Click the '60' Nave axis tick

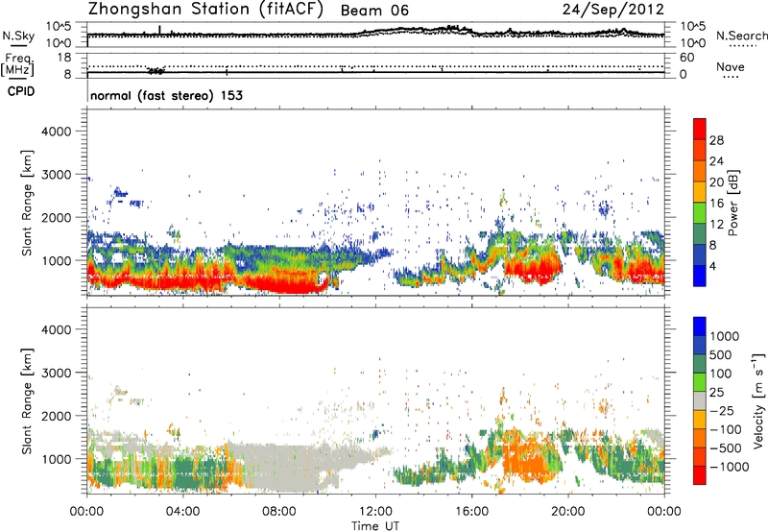click(686, 58)
